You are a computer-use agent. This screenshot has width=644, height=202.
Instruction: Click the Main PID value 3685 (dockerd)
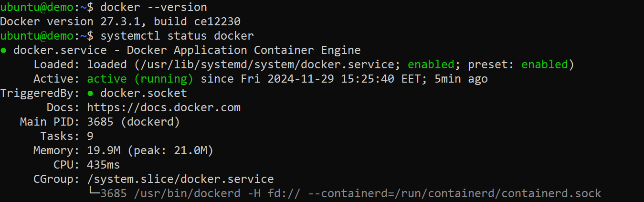(133, 122)
